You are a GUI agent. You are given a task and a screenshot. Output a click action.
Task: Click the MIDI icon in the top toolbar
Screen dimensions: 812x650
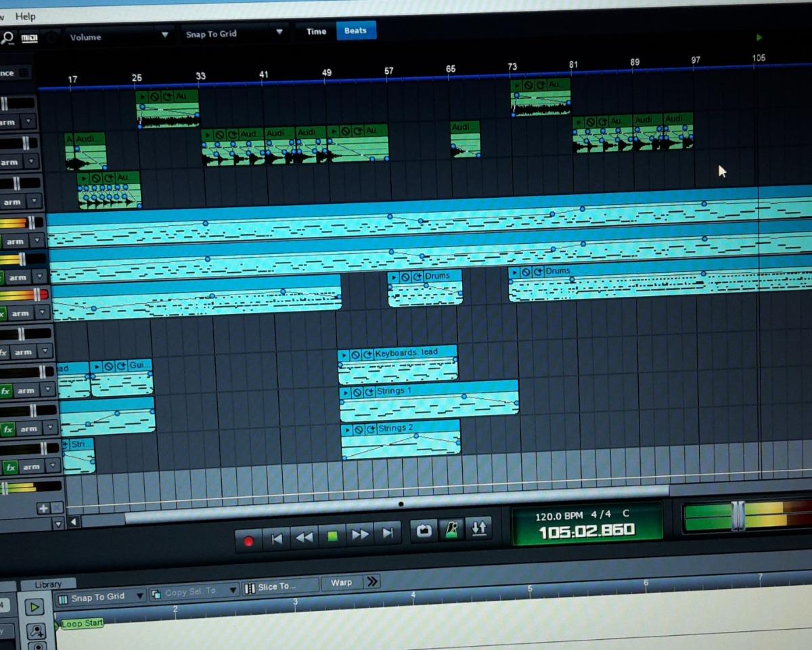point(29,38)
